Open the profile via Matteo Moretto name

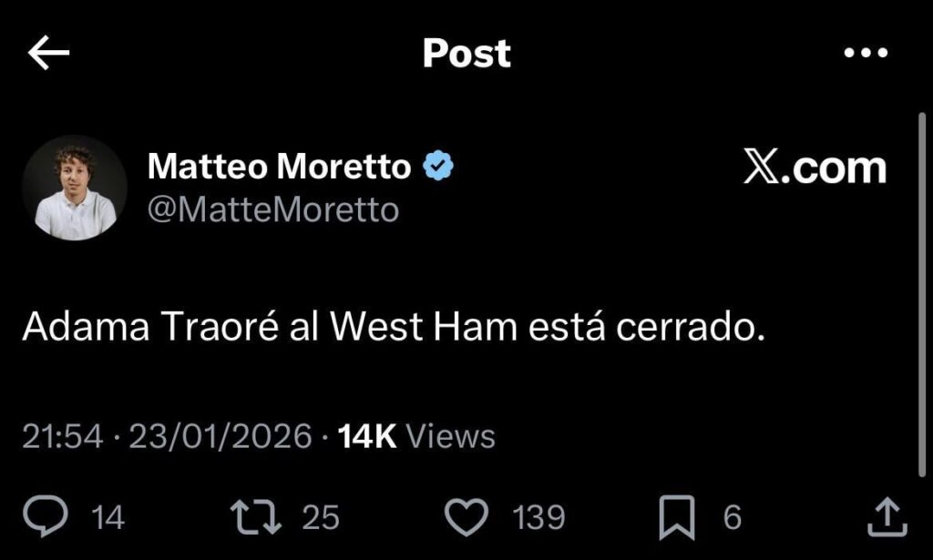click(x=278, y=166)
